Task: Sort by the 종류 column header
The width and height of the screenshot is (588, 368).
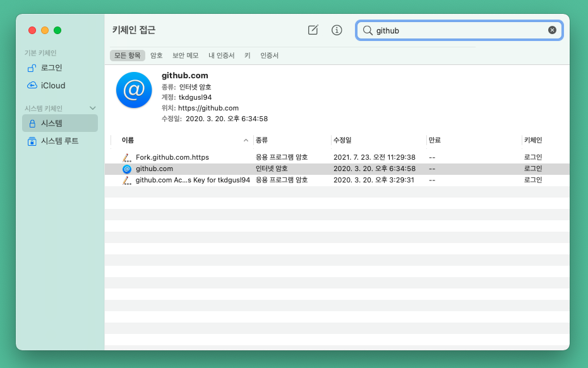Action: [292, 140]
